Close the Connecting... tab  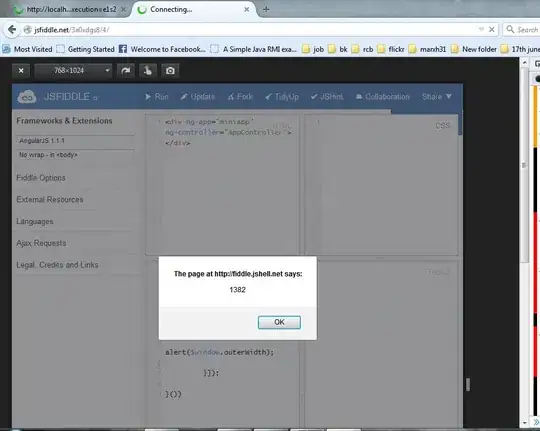247,10
